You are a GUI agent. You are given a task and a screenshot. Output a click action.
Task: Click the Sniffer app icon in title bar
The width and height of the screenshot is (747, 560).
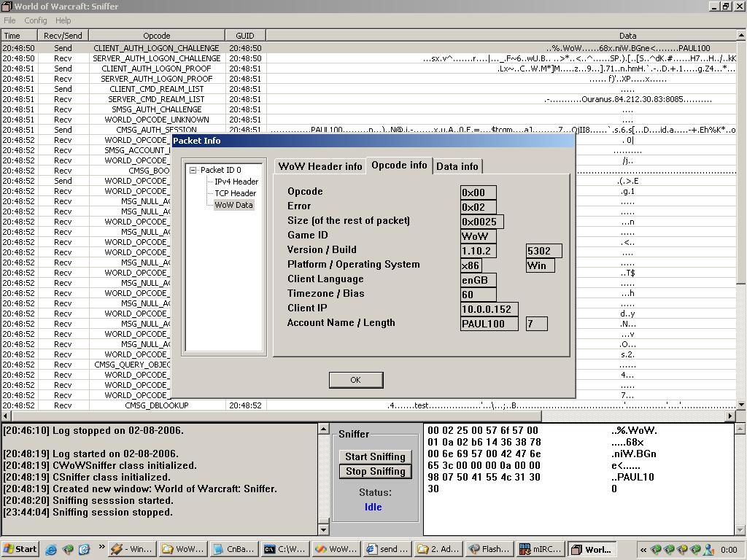tap(7, 6)
